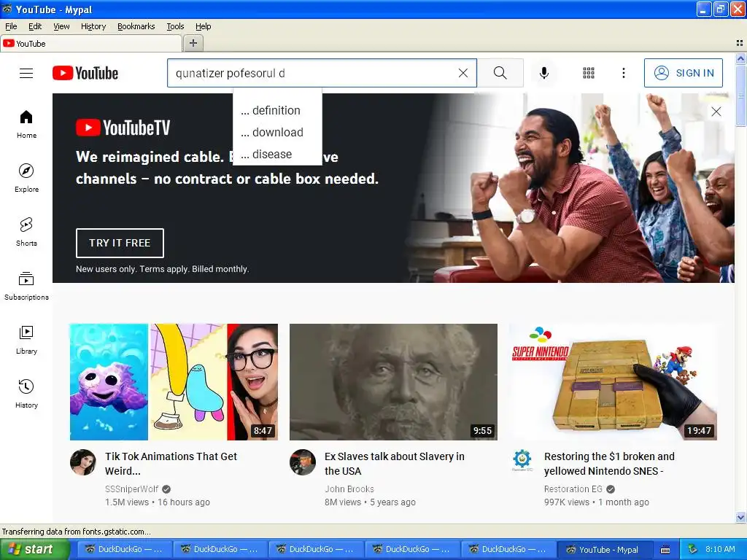Image resolution: width=747 pixels, height=560 pixels.
Task: Switch to the YouTube - Mypal taskbar button
Action: click(x=603, y=549)
